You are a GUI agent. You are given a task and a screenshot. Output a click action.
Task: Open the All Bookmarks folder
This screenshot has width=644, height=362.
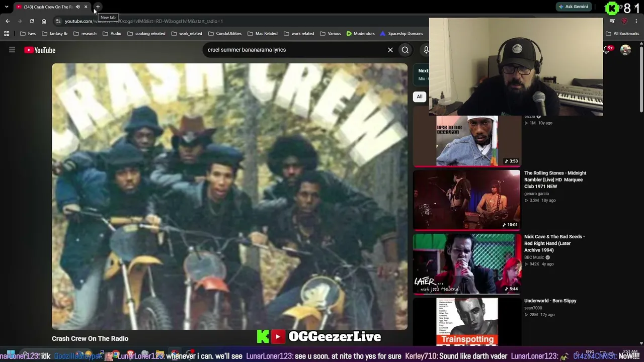622,34
